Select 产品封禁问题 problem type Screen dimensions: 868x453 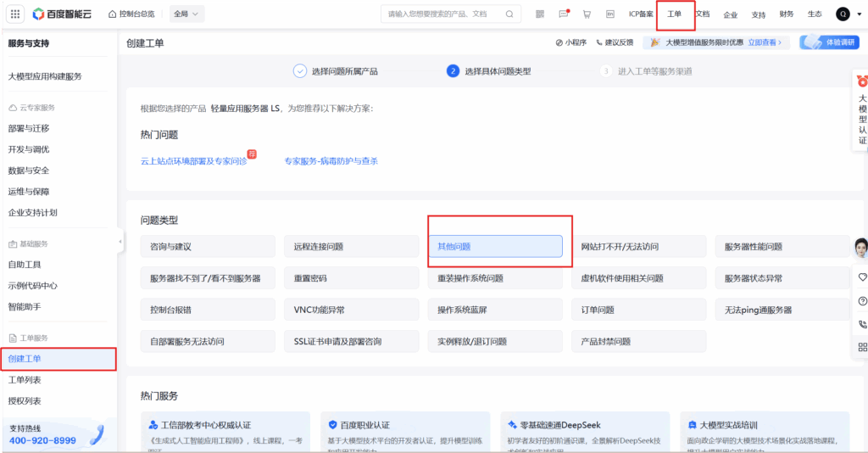(x=639, y=341)
